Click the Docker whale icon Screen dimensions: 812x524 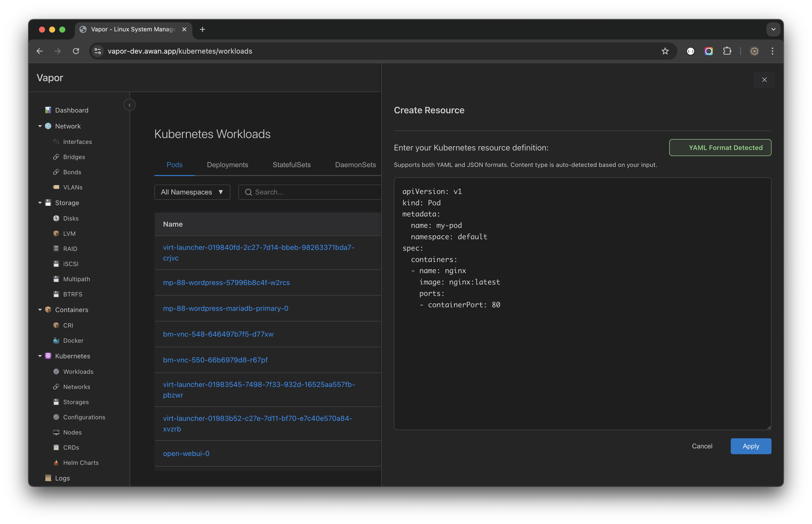coord(56,340)
